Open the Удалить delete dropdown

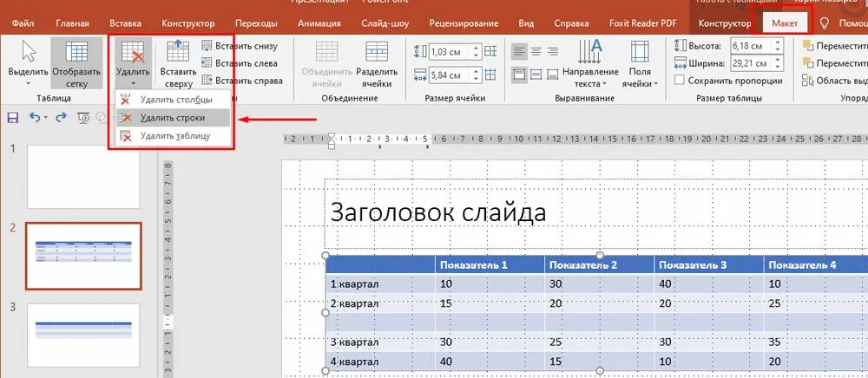click(x=133, y=63)
